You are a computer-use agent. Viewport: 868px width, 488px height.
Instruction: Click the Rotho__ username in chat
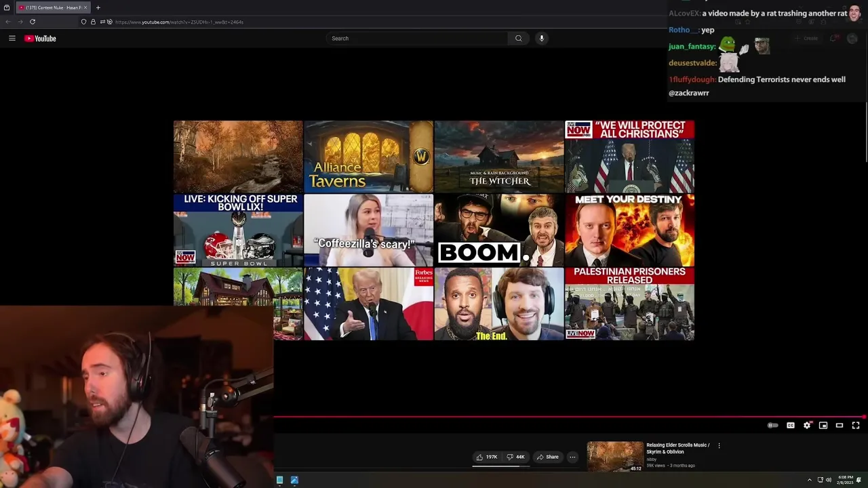tap(683, 30)
